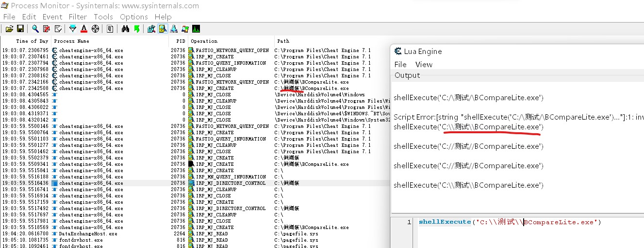Enable Show Profiling Events graph icon
Screen dimensions: 644x248
(x=196, y=29)
